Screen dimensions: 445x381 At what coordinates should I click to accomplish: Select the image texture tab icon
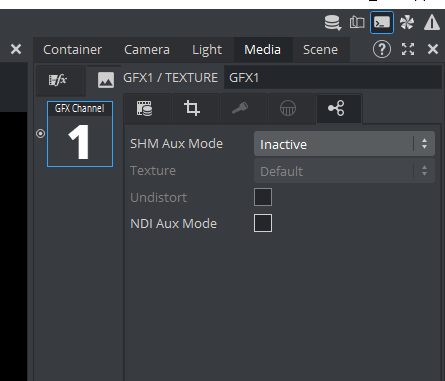106,80
